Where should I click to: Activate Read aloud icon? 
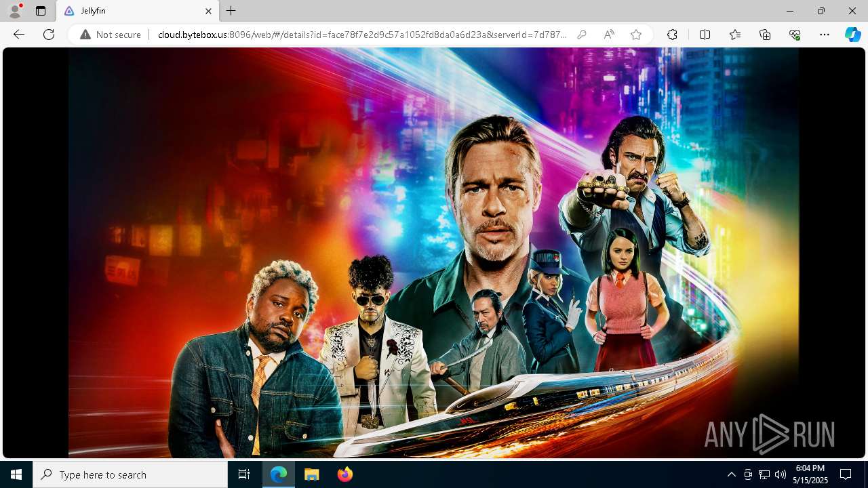tap(609, 35)
